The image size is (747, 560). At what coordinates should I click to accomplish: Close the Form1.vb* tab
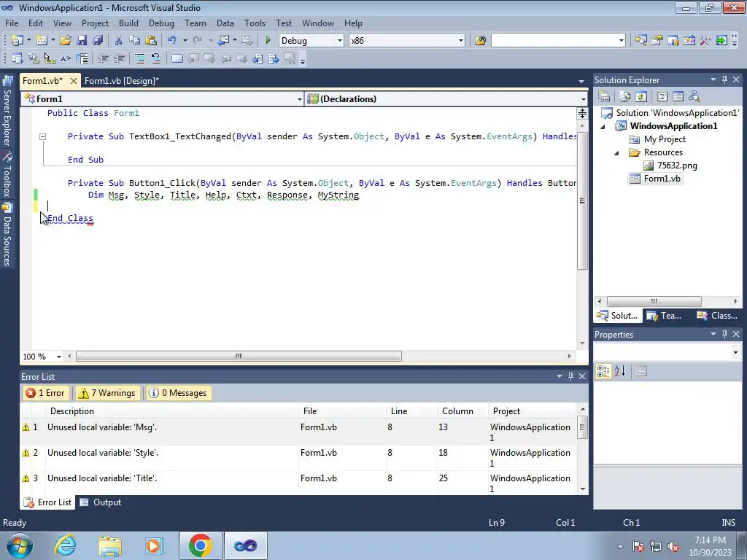(x=74, y=81)
